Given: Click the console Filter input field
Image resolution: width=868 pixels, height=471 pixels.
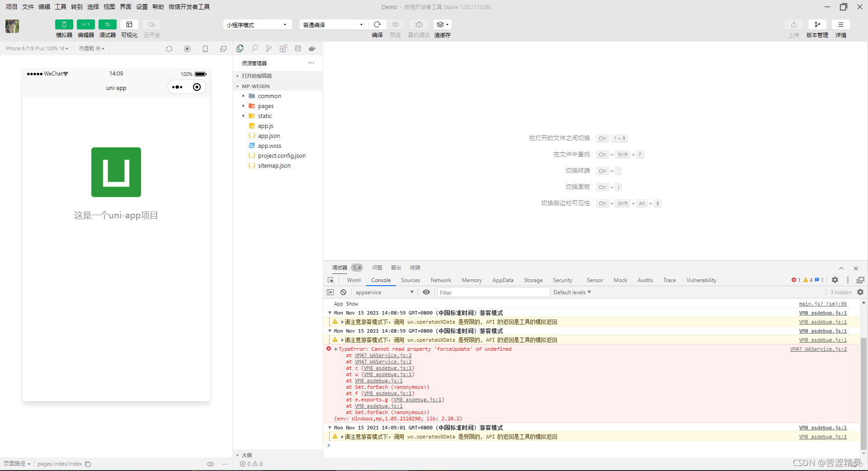Looking at the screenshot, I should tap(493, 292).
